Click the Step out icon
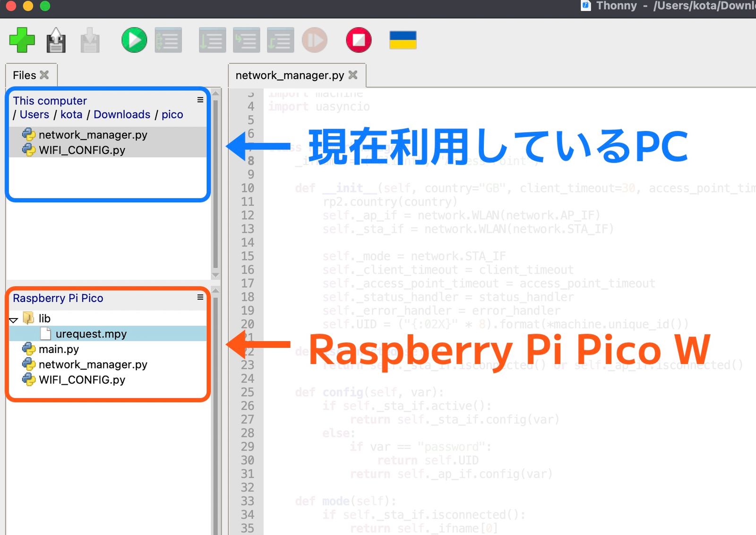 coord(280,40)
